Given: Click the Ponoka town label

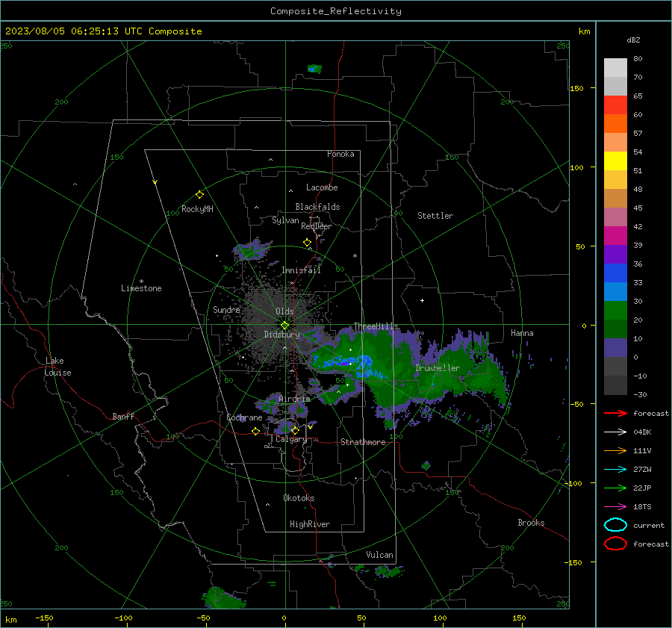Looking at the screenshot, I should (x=340, y=154).
